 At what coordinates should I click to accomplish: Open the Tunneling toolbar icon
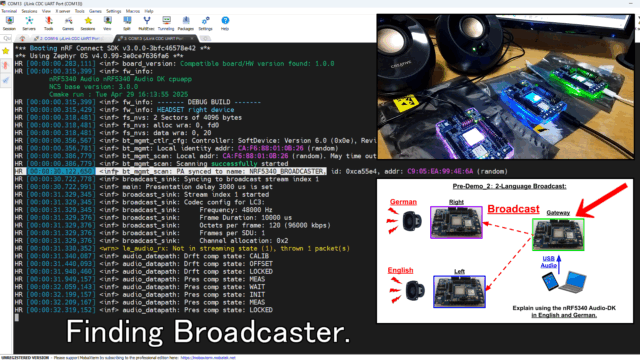pos(166,23)
